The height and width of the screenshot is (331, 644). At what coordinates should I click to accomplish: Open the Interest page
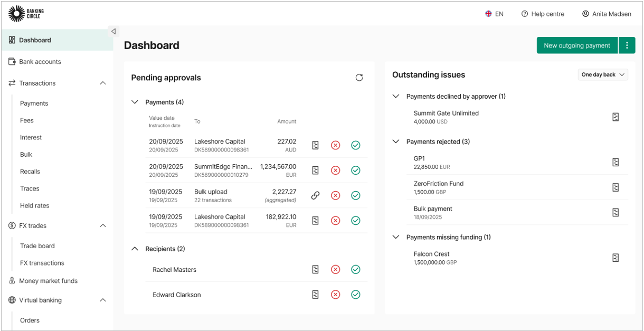31,137
